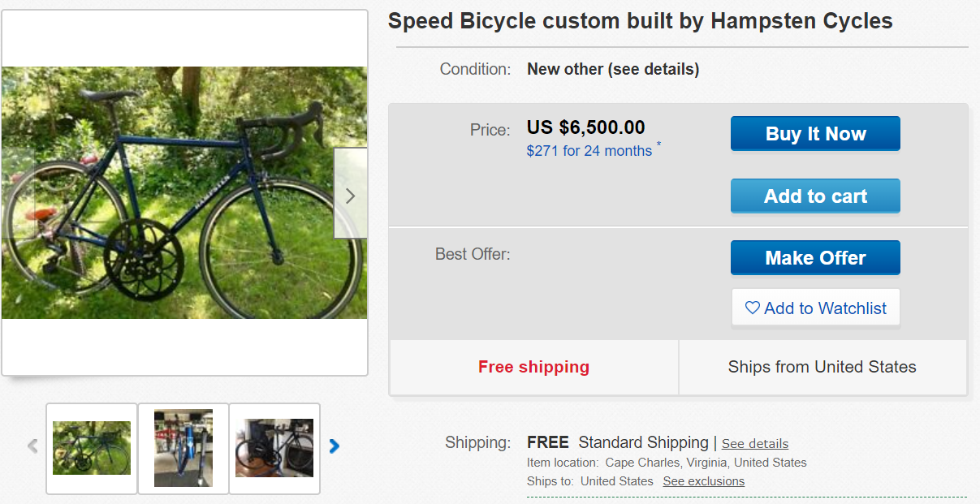
Task: Select second thumbnail of bike in shop
Action: pyautogui.click(x=183, y=448)
